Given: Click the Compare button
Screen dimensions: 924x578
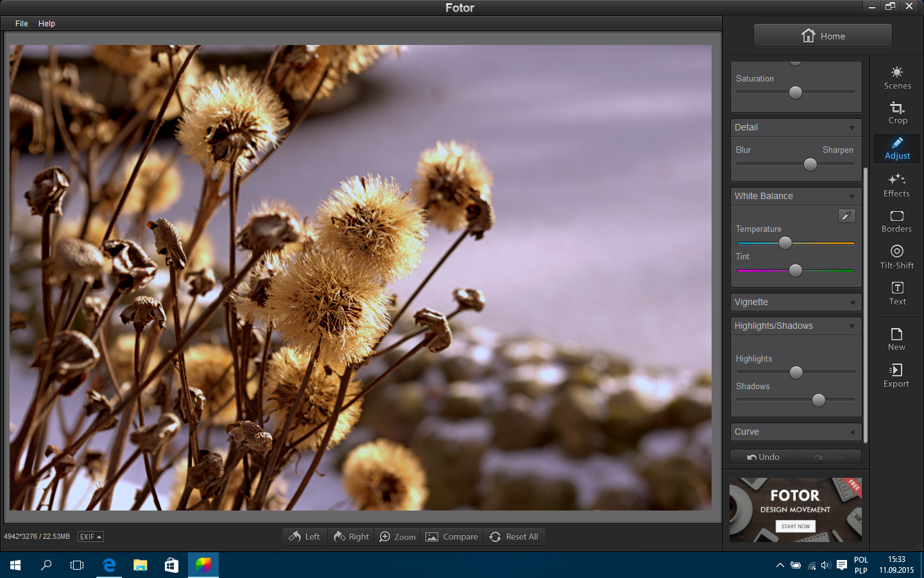Looking at the screenshot, I should (452, 536).
